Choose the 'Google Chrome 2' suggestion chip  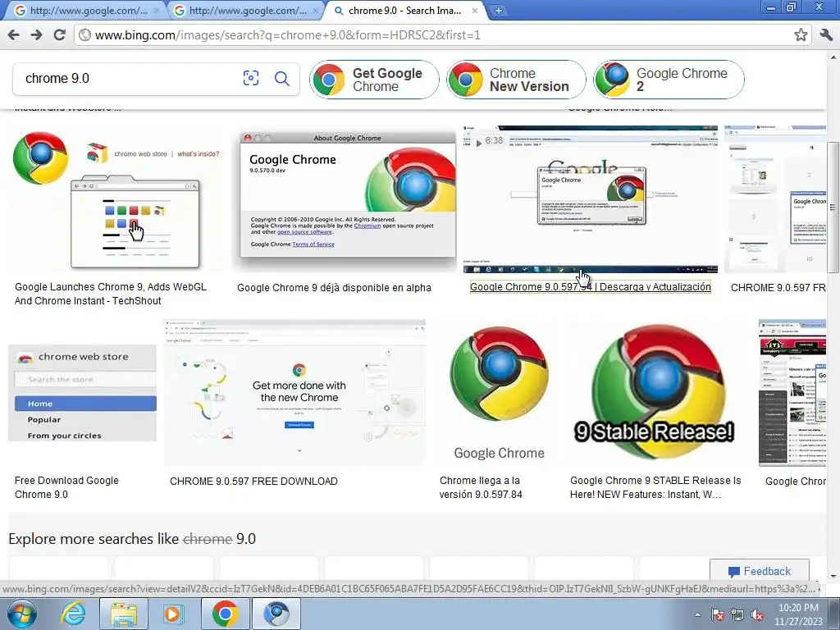point(669,80)
